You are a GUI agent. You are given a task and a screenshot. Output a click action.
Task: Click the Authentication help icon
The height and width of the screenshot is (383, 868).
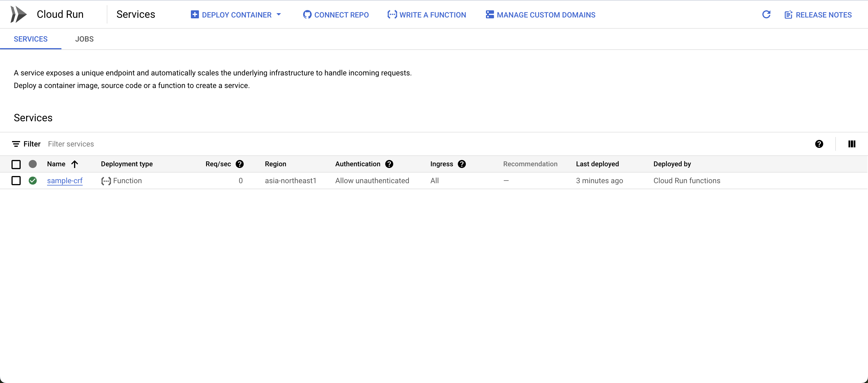[x=389, y=164]
